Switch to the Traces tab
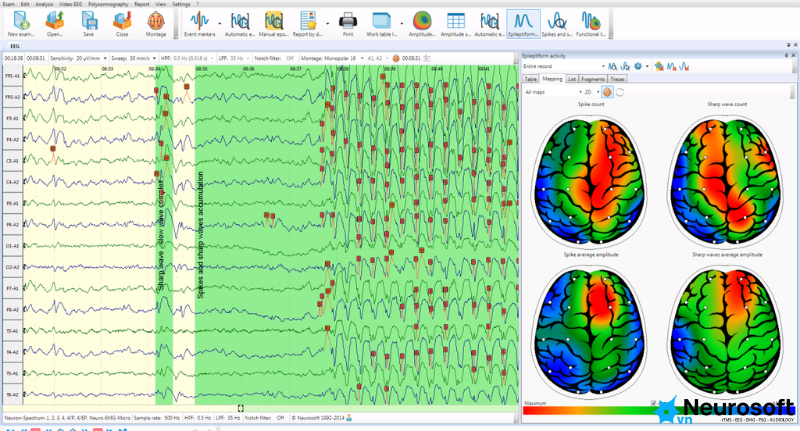Viewport: 800px width, 431px height. (x=617, y=79)
